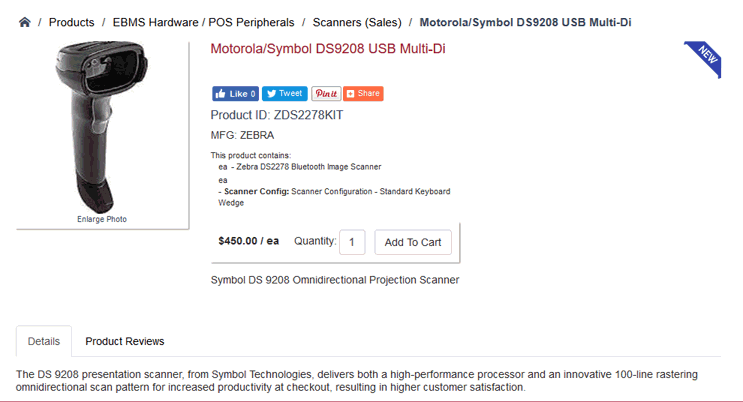Navigate to EBMS Hardware / POS Peripherals
743x402 pixels.
[203, 22]
